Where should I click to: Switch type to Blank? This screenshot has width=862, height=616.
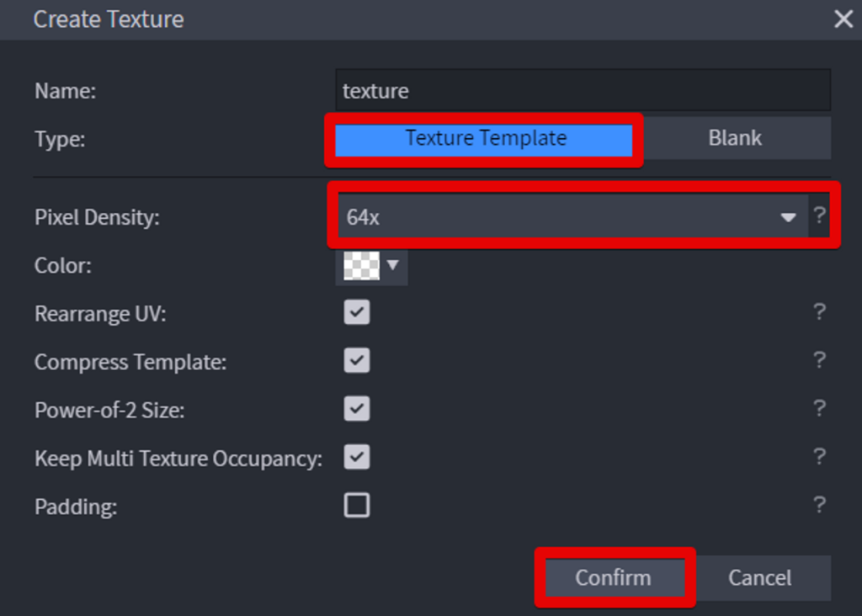[735, 139]
